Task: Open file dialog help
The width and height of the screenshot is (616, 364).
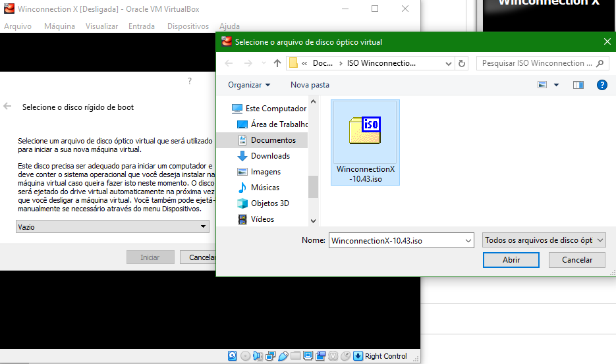Action: (x=602, y=85)
